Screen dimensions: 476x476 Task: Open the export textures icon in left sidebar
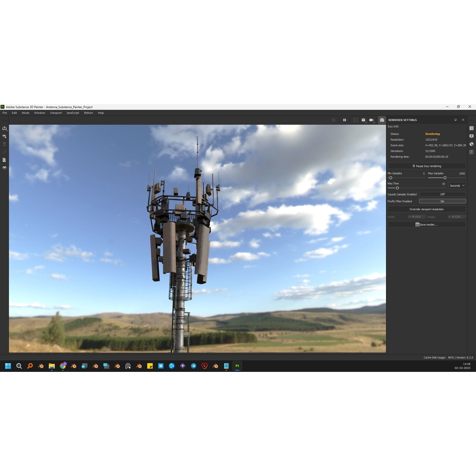pos(4,128)
